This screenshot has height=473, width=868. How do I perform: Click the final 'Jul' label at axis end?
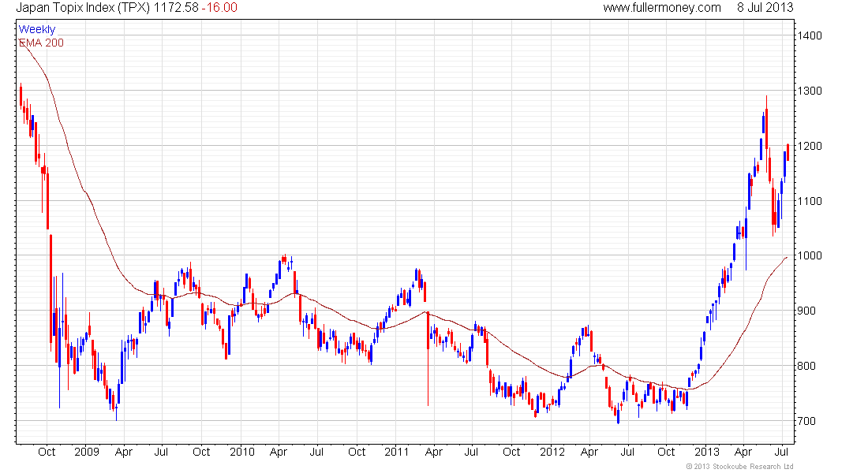pos(782,452)
